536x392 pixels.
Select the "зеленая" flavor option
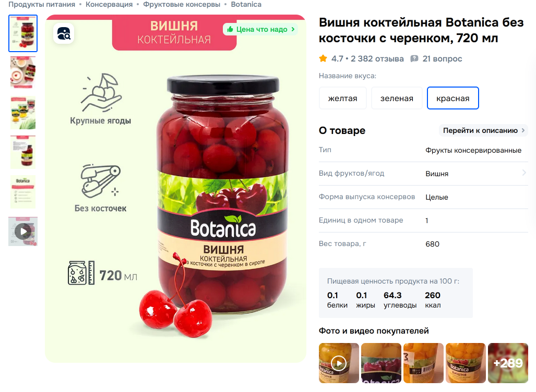click(x=397, y=99)
